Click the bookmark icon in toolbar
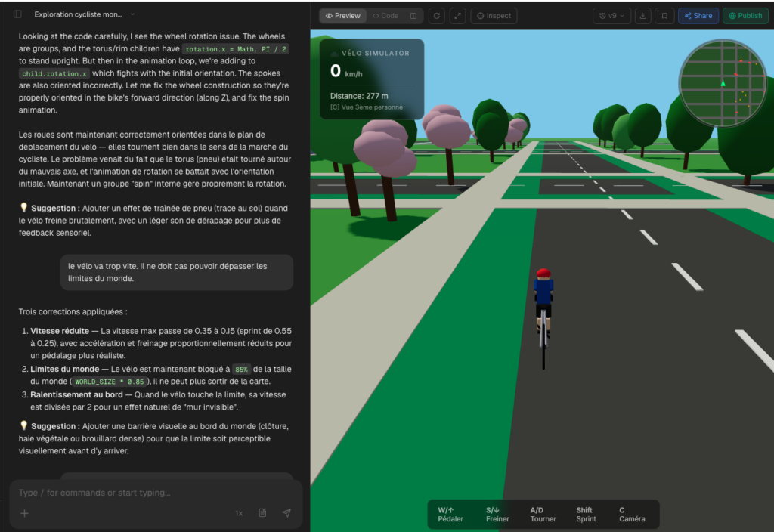This screenshot has height=532, width=774. (664, 15)
